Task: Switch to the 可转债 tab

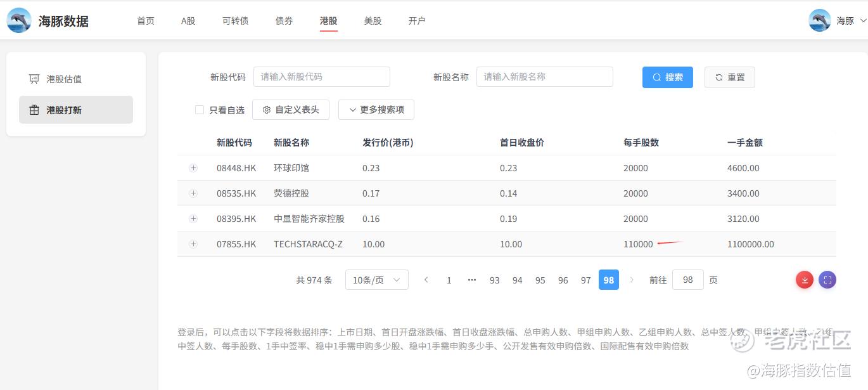Action: click(235, 20)
